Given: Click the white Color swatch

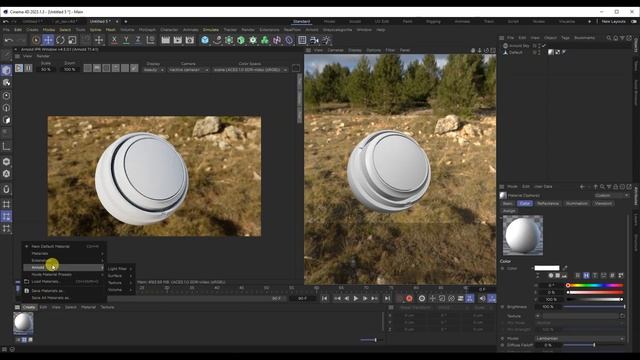Looking at the screenshot, I should (547, 268).
